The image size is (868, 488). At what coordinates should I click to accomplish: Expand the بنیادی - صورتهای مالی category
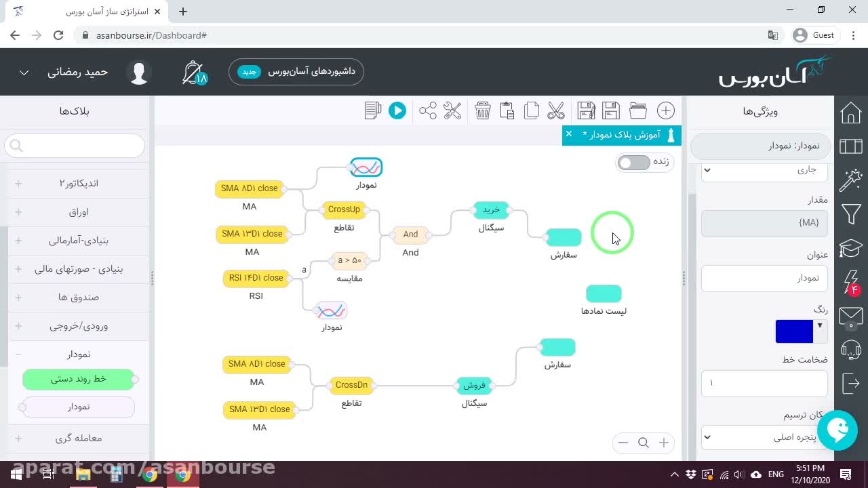point(79,268)
